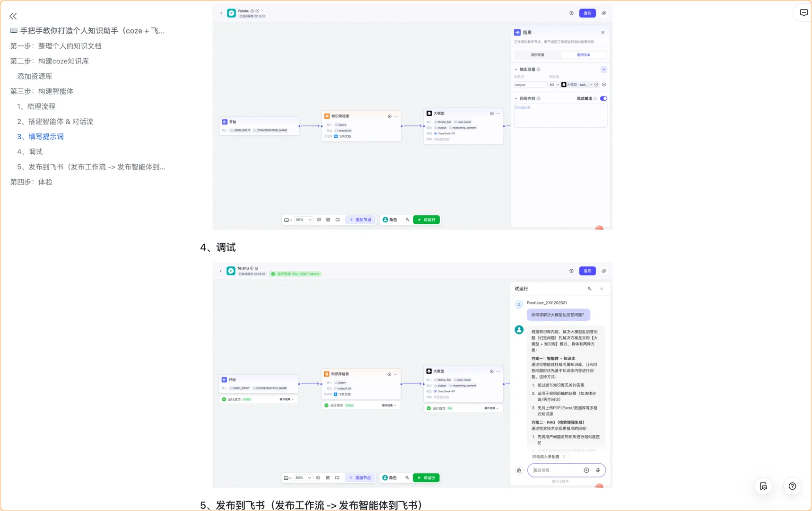This screenshot has height=511, width=812.
Task: Click the 5、发布到飞书 heading in the document body
Action: tap(311, 505)
